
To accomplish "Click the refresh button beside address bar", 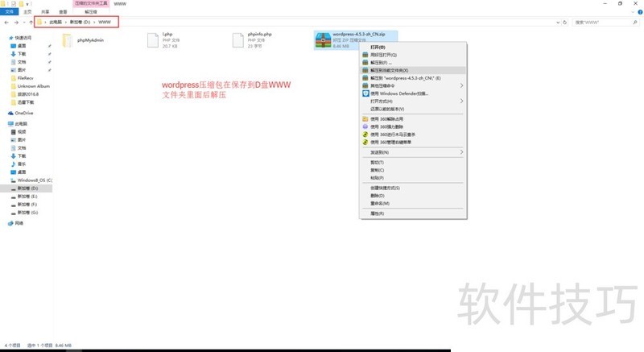I will pos(565,23).
